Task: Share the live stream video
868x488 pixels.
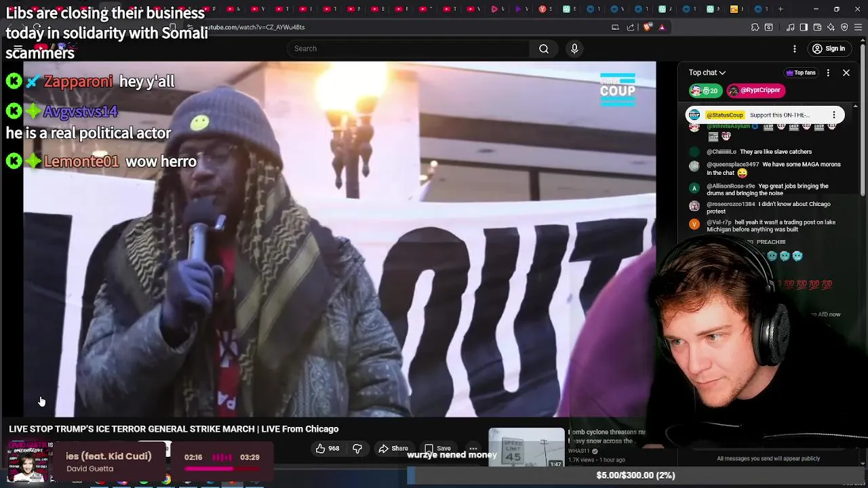Action: coord(393,448)
